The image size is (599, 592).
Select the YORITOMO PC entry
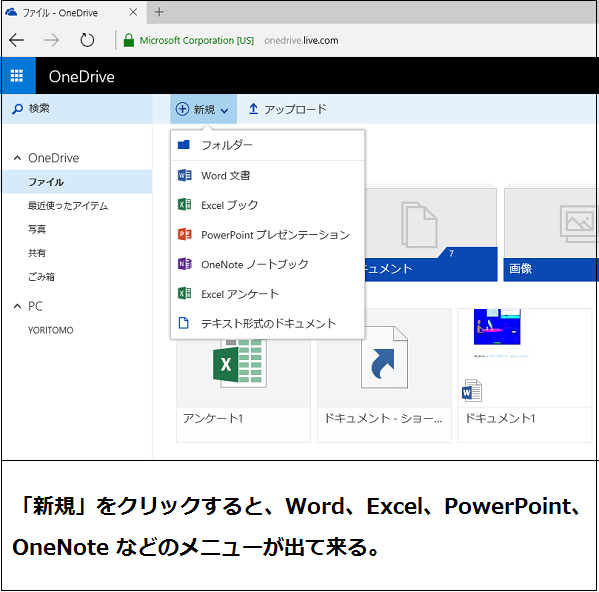coord(50,330)
